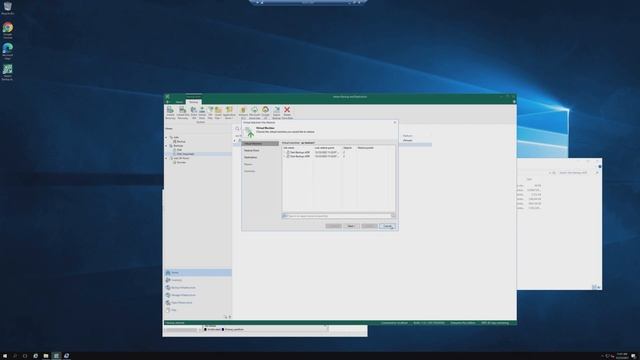Open the Storage Infrastructure view

click(x=198, y=295)
